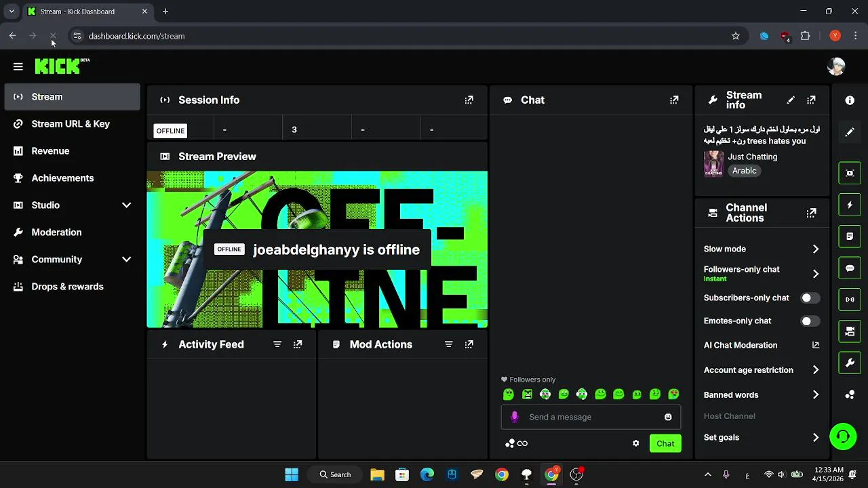Click the Arabic language tag
This screenshot has width=868, height=488.
point(744,171)
